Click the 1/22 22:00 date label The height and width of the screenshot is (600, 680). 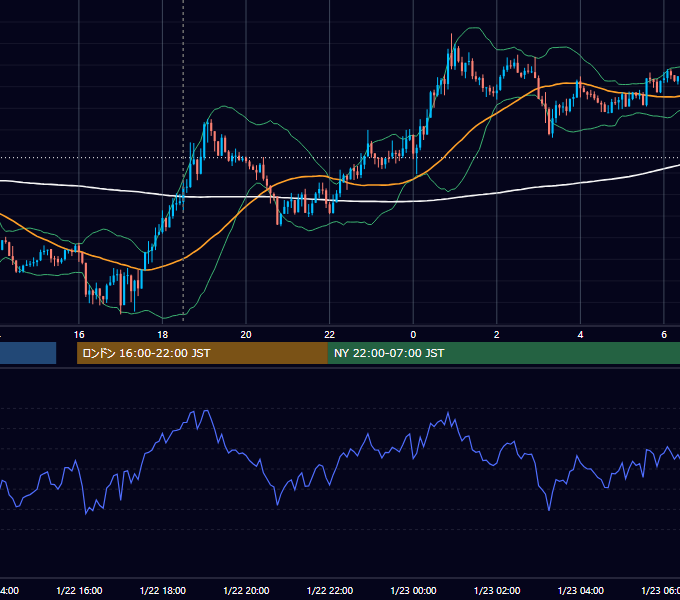click(x=330, y=590)
